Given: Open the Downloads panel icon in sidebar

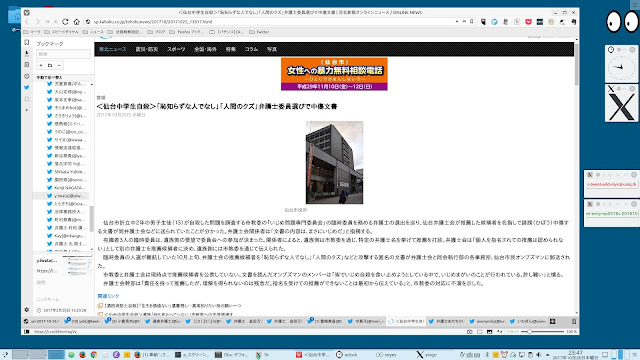Looking at the screenshot, I should [27, 53].
